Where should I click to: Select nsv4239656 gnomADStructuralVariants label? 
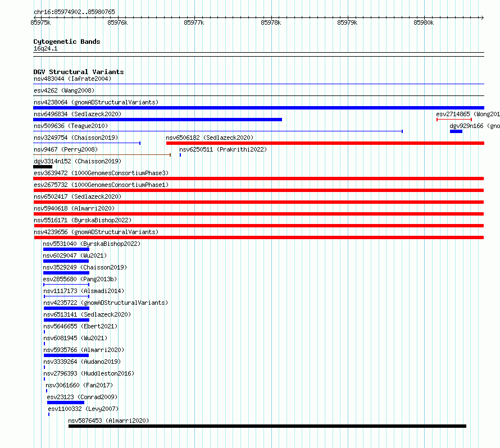tap(96, 232)
